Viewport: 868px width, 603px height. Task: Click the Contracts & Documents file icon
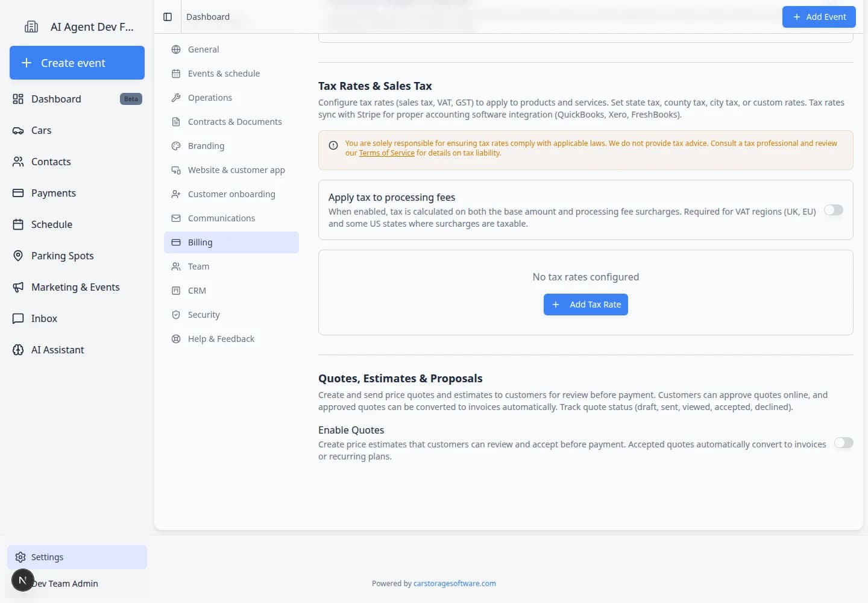(x=176, y=122)
